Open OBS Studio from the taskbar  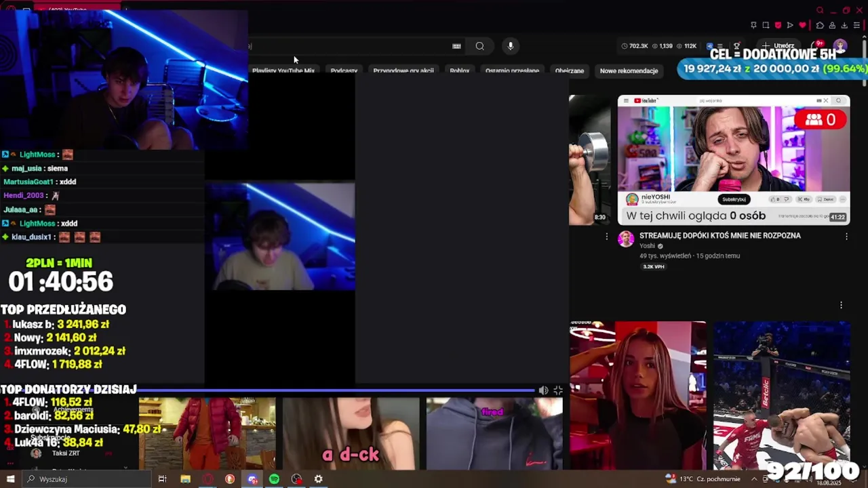[296, 479]
